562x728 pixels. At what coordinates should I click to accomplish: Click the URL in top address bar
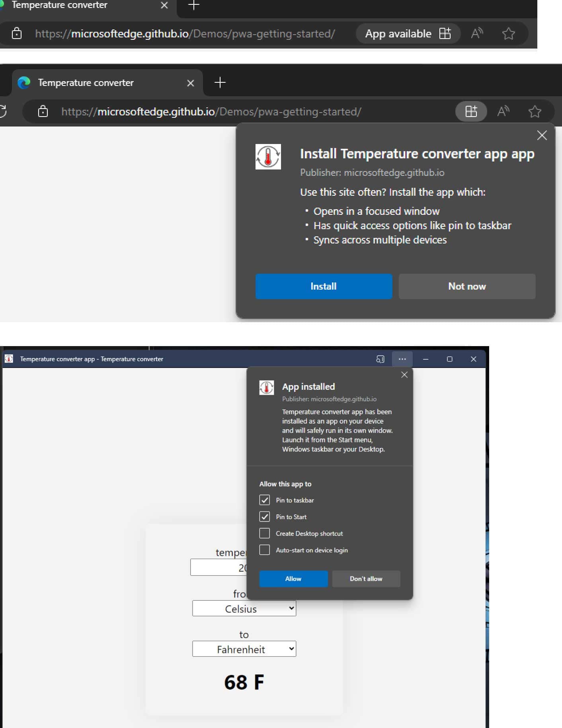tap(185, 34)
